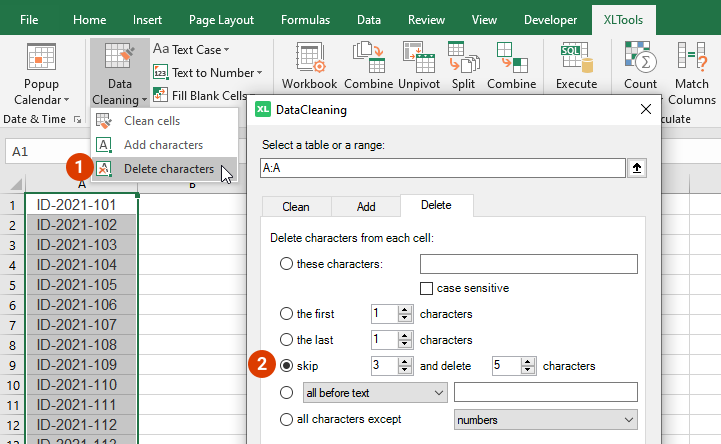Switch to the Home ribbon tab
The width and height of the screenshot is (721, 444).
point(90,20)
